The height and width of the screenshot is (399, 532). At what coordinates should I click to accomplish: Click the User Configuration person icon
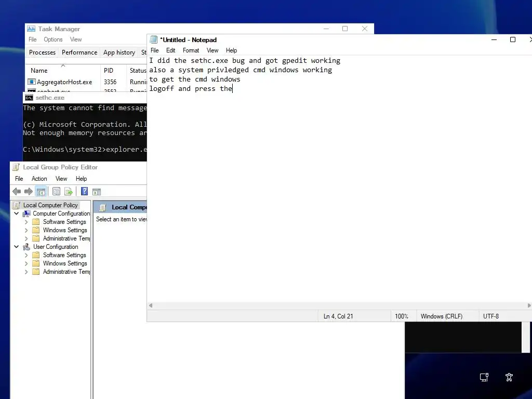tap(26, 247)
